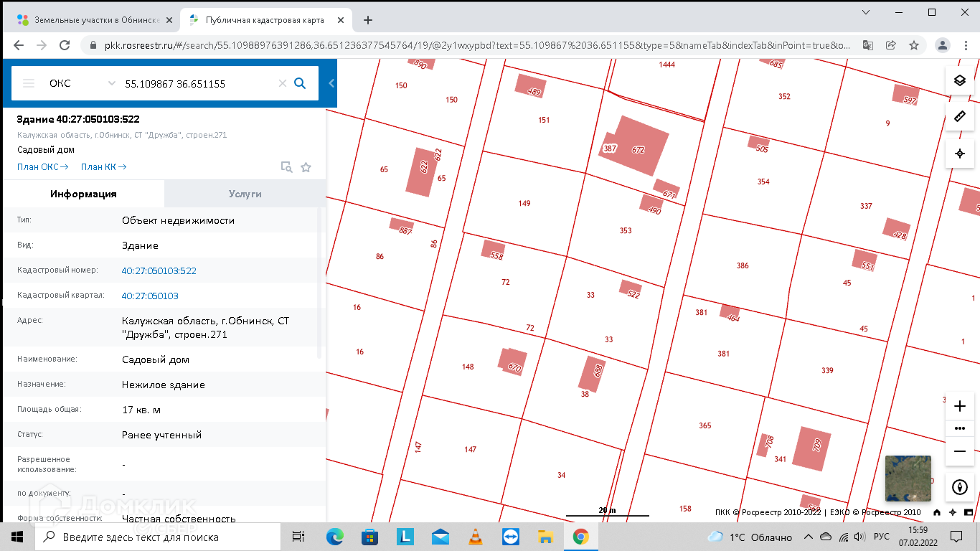Open the План КК link
Image resolution: width=980 pixels, height=551 pixels.
click(103, 167)
